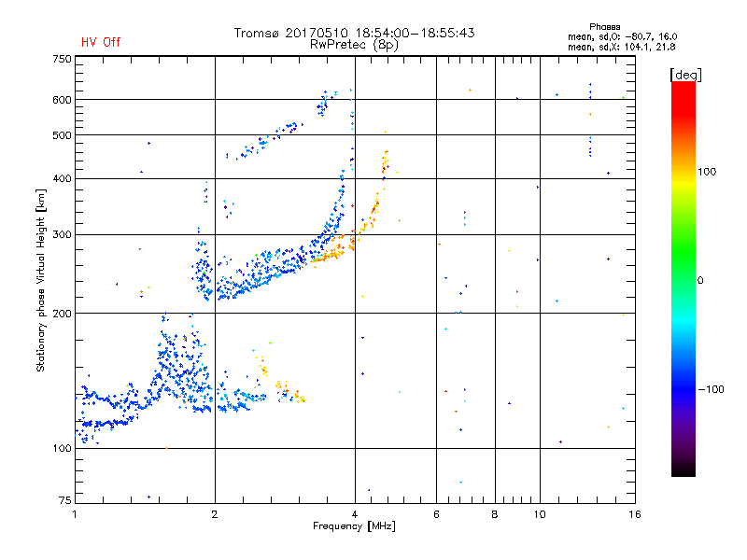Click the red 'HV Off' label
The image size is (747, 560).
click(x=101, y=42)
